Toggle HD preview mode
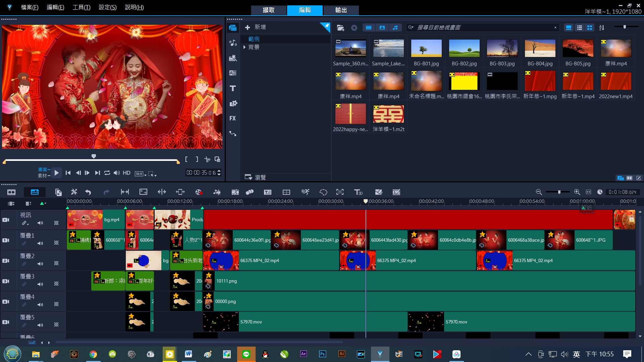Viewport: 644px width, 362px height. [126, 173]
